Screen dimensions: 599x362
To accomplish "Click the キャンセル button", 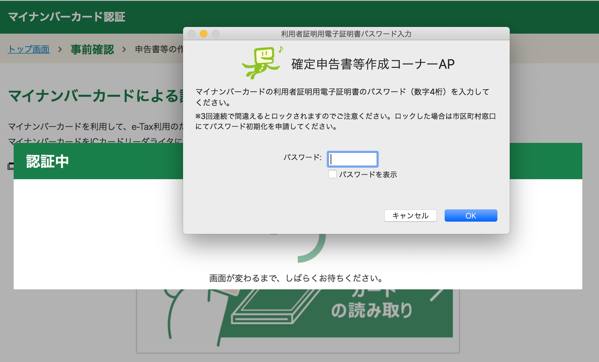I will point(410,216).
